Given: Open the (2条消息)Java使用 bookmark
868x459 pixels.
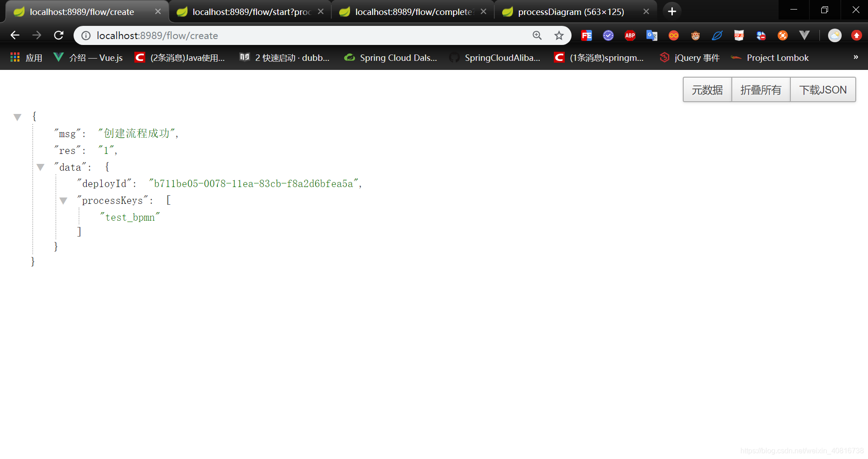Looking at the screenshot, I should 180,58.
